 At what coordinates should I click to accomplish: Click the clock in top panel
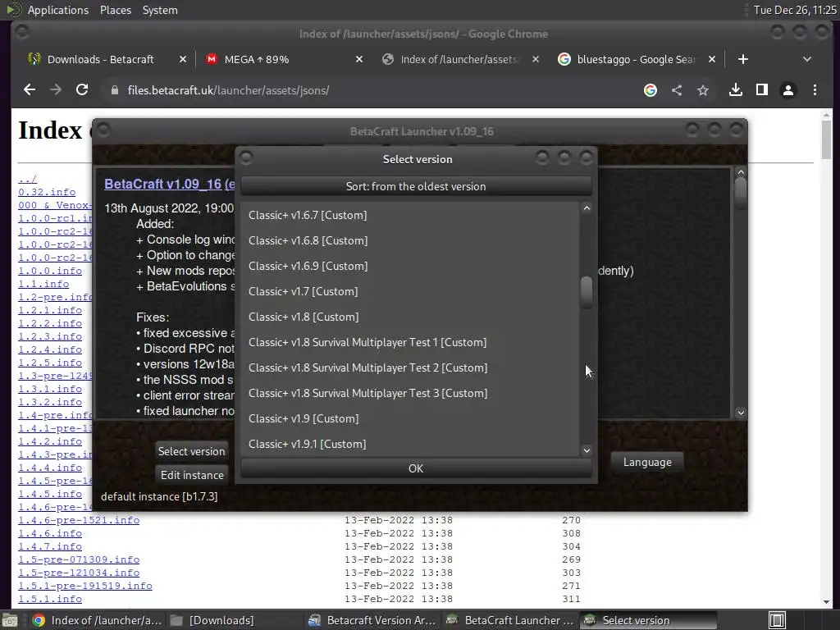[795, 10]
